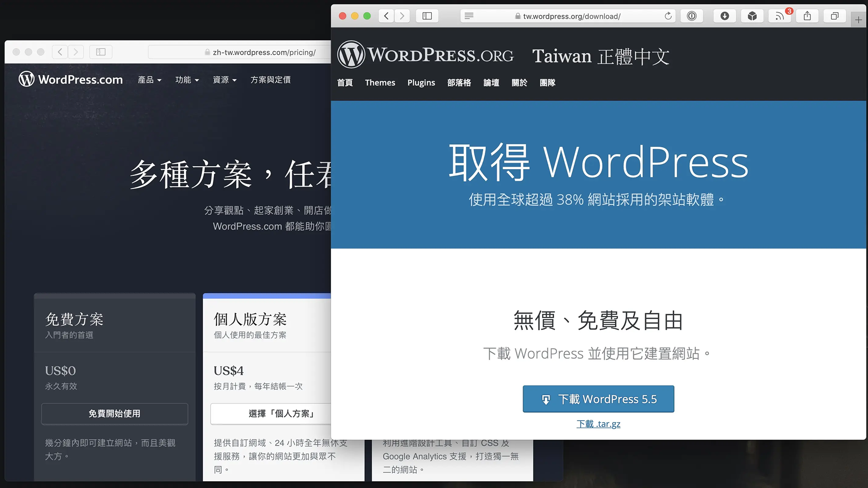This screenshot has height=488, width=868.
Task: Add a new tab with plus button
Action: [x=858, y=20]
